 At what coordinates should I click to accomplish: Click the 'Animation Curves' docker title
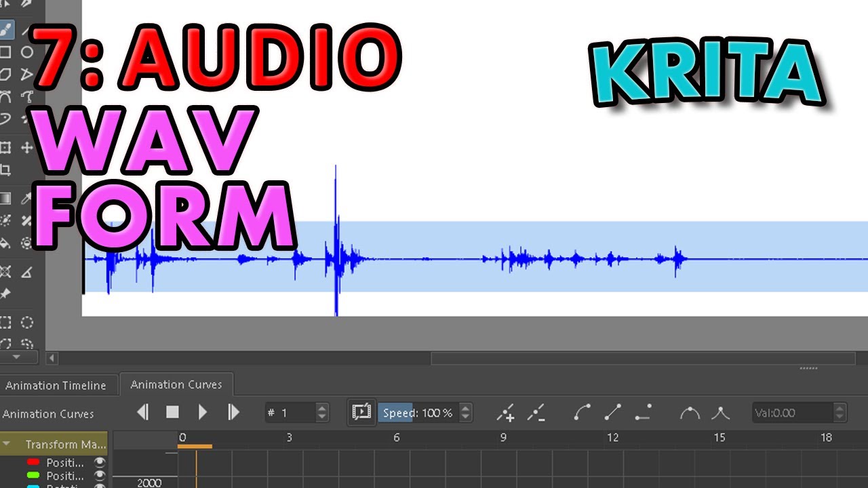click(48, 413)
